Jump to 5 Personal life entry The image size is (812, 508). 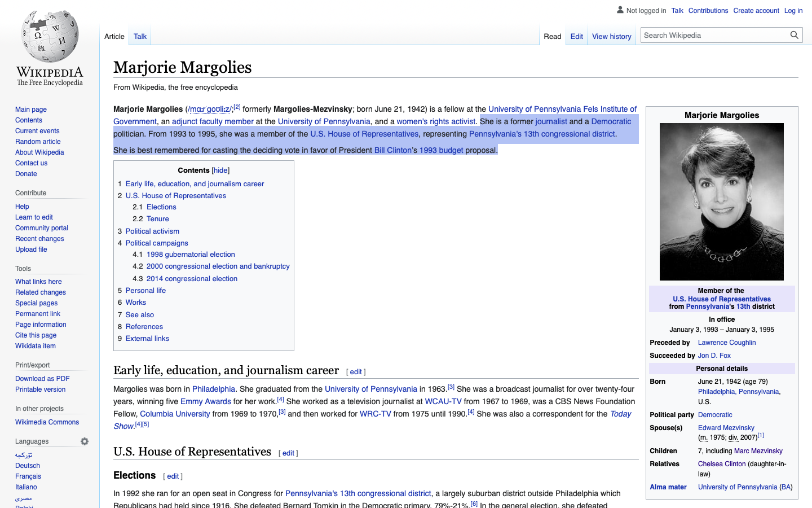(142, 291)
